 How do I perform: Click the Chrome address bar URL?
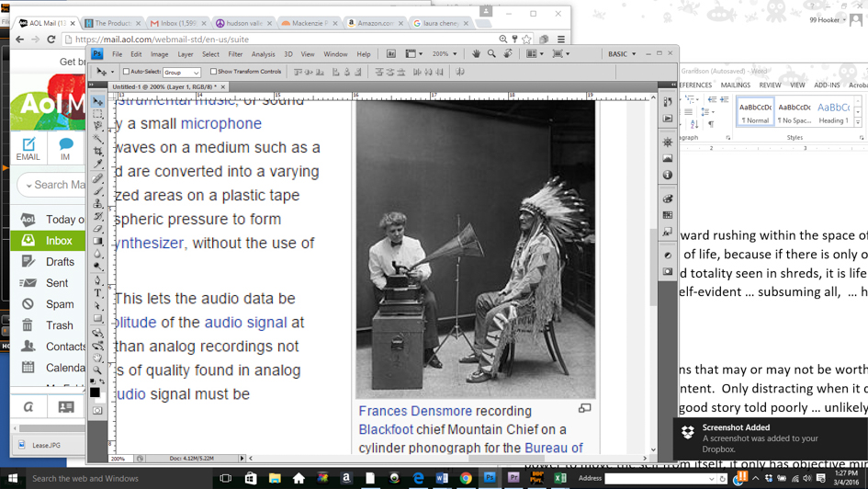tap(163, 40)
